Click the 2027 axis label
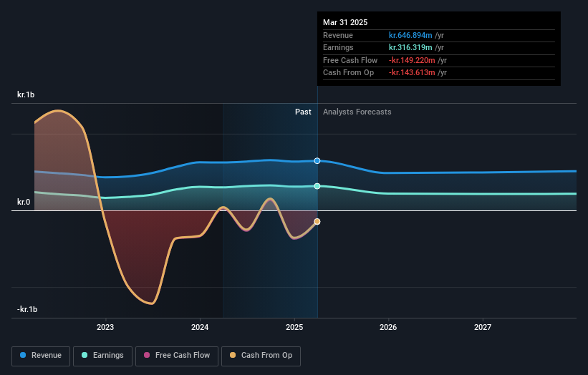 pos(483,328)
